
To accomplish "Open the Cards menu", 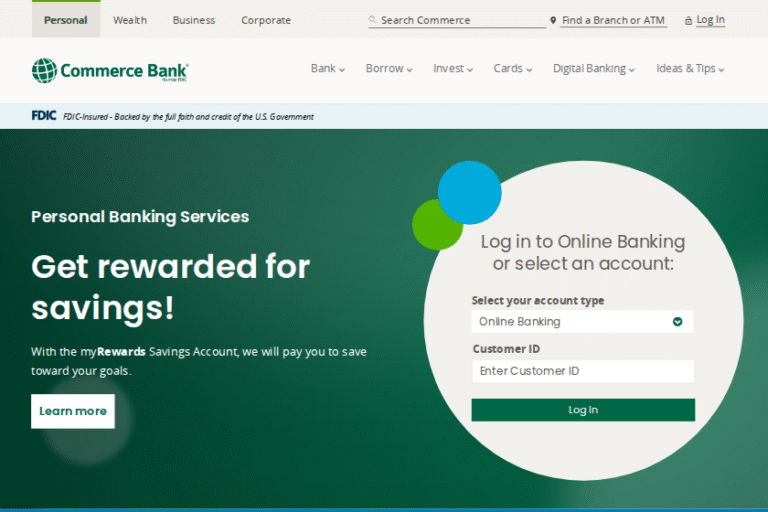I will pyautogui.click(x=513, y=69).
